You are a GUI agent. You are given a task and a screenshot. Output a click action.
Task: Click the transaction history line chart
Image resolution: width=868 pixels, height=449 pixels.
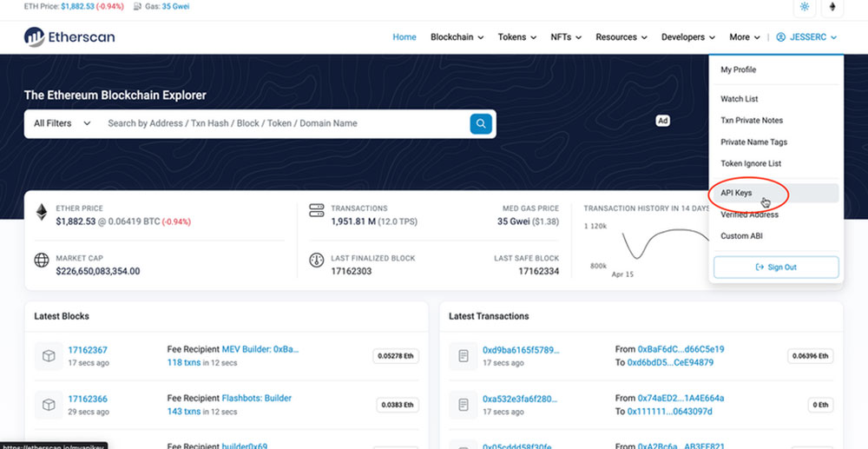click(666, 245)
